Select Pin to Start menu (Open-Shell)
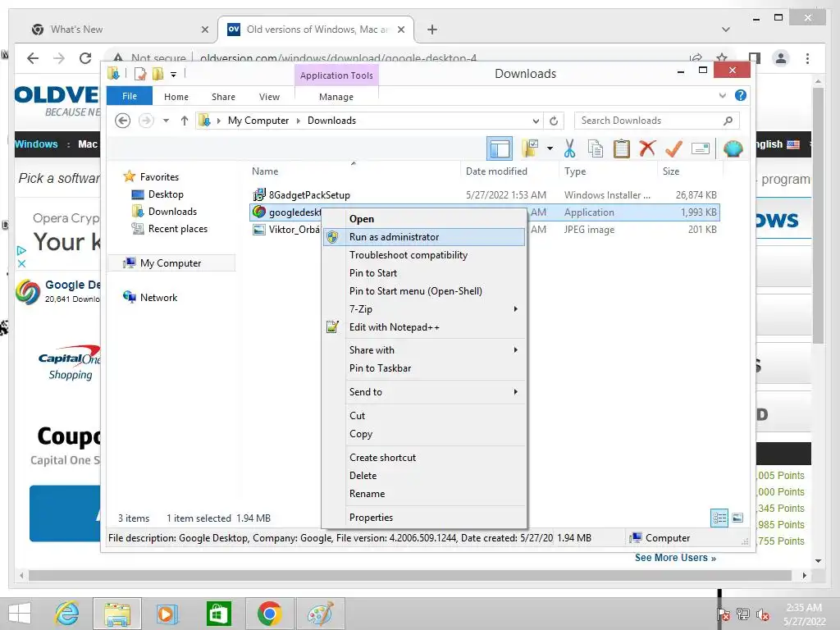 pyautogui.click(x=424, y=291)
